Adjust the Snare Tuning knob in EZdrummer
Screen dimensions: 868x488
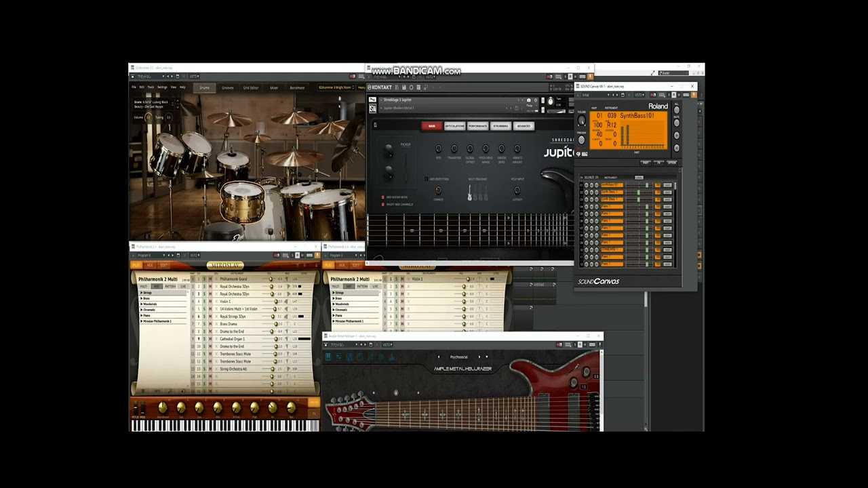coord(168,117)
